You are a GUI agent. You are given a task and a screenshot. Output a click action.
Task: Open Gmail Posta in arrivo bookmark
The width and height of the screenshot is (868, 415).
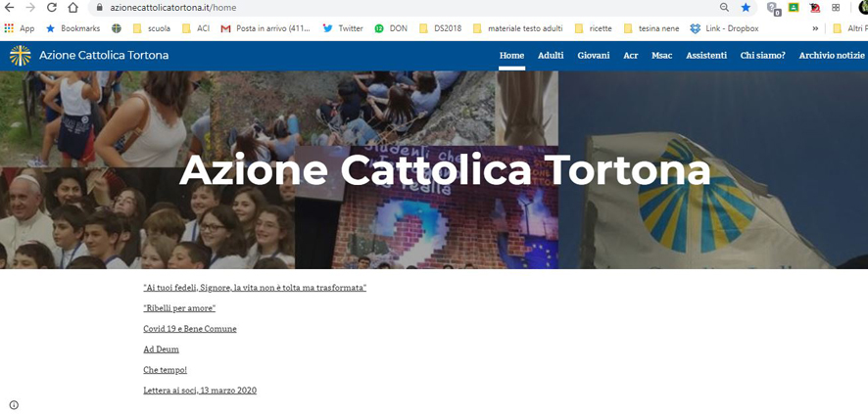pyautogui.click(x=265, y=28)
